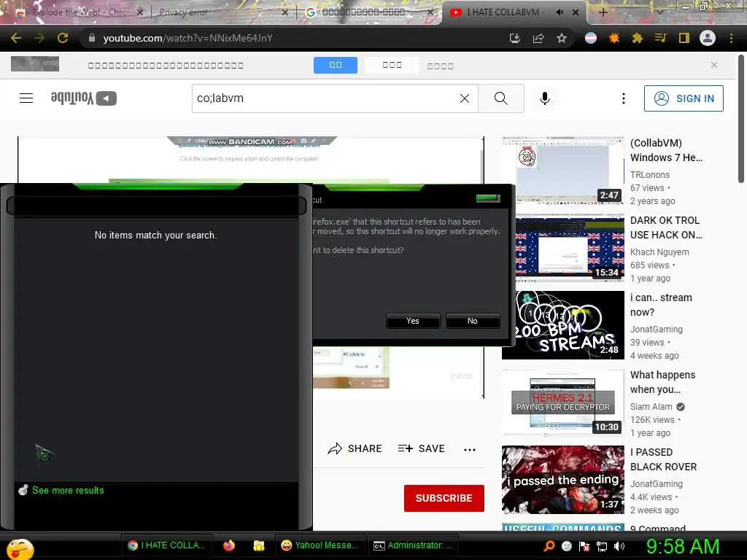Open the Start menu emoji button
The width and height of the screenshot is (747, 560).
[x=20, y=548]
